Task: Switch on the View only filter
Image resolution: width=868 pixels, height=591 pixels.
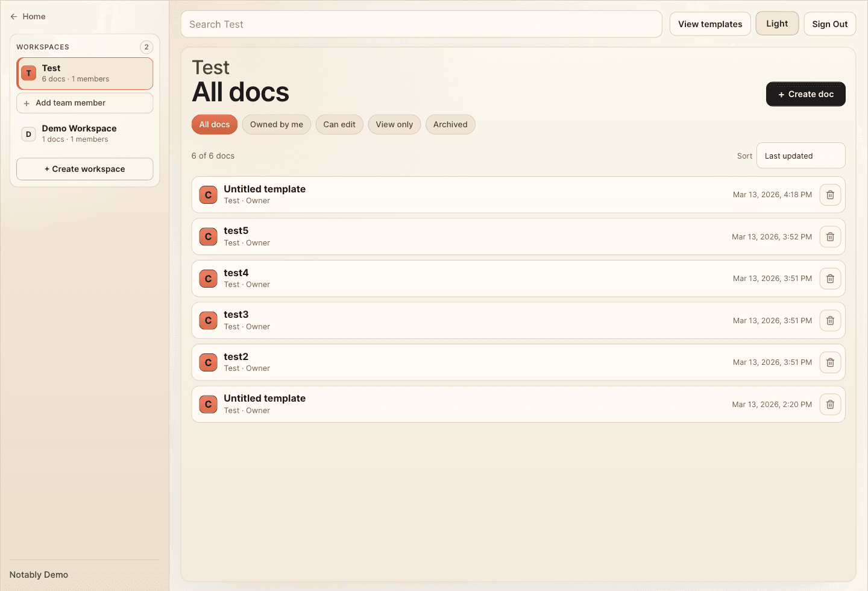Action: [394, 124]
